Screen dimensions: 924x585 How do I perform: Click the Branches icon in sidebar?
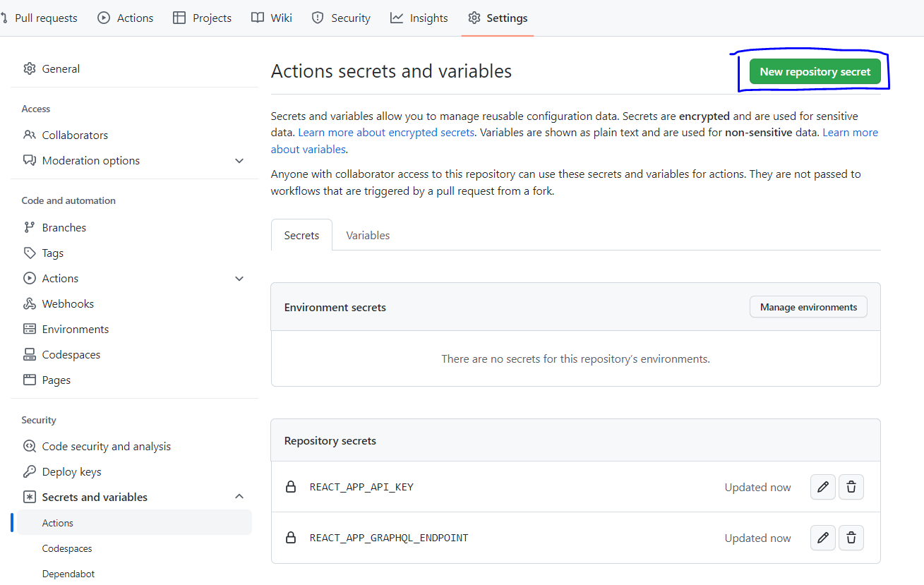tap(30, 227)
